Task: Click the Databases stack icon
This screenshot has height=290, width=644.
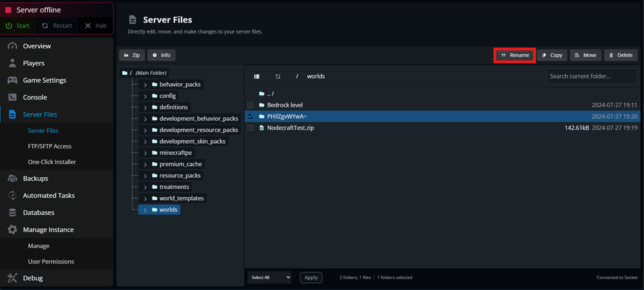Action: [x=12, y=213]
